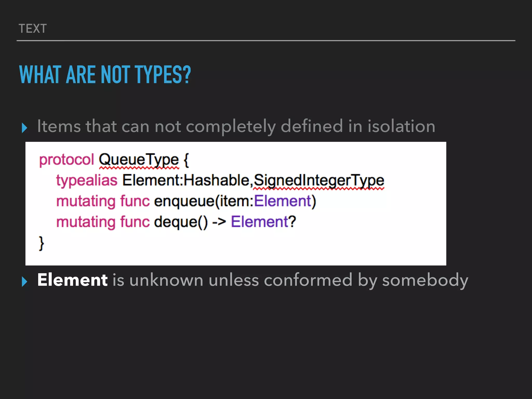Click the closing curly brace of the protocol

coord(42,243)
